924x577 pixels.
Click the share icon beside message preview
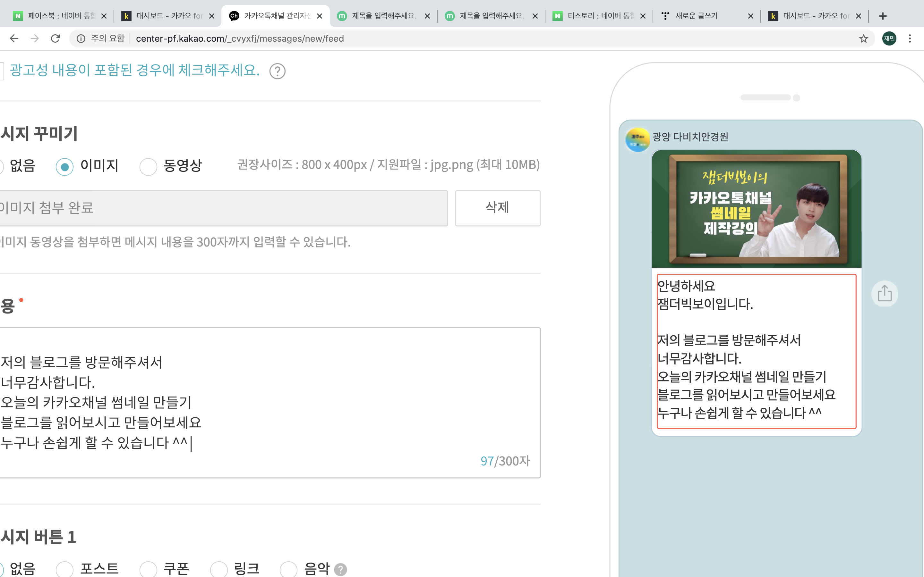(x=884, y=293)
